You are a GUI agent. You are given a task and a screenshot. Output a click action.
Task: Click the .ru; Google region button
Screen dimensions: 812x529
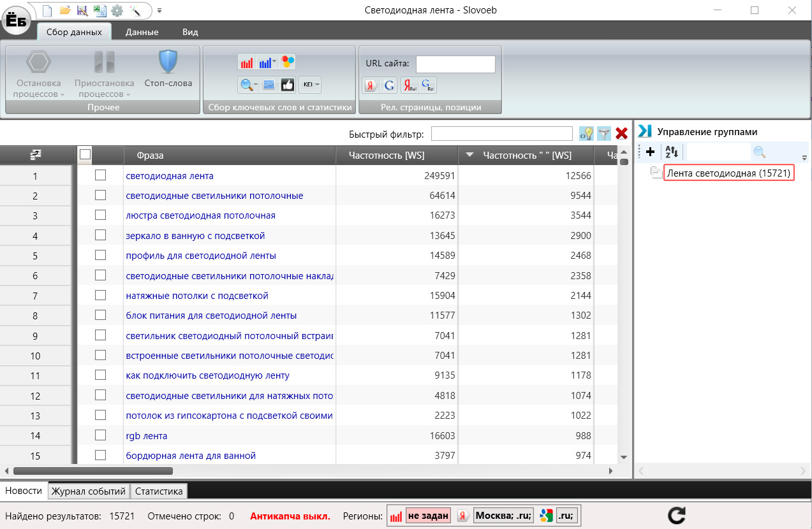point(566,516)
